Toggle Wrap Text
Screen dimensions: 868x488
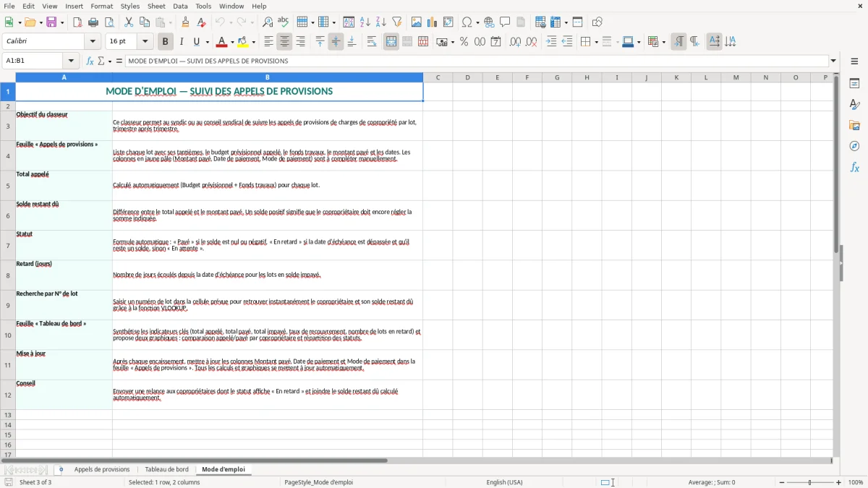click(372, 42)
